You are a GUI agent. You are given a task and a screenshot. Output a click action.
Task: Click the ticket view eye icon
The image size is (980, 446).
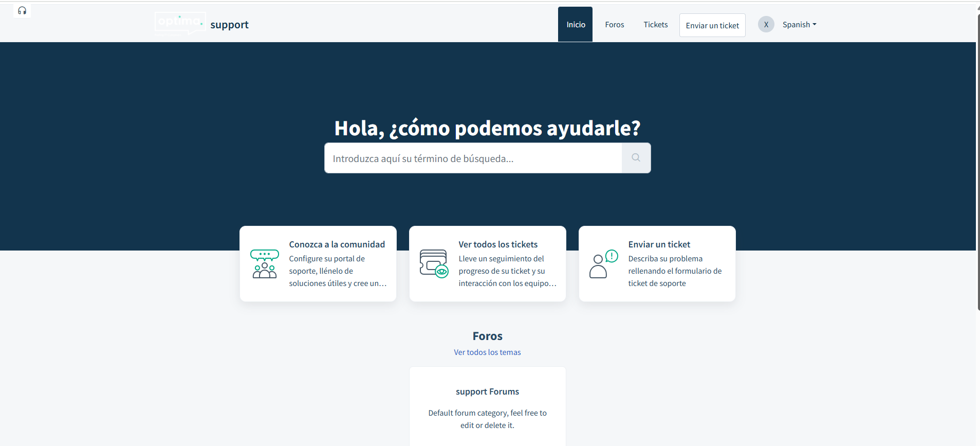[434, 263]
